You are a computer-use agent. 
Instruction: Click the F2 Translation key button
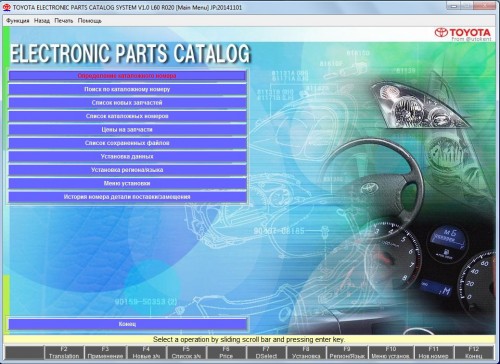(64, 353)
